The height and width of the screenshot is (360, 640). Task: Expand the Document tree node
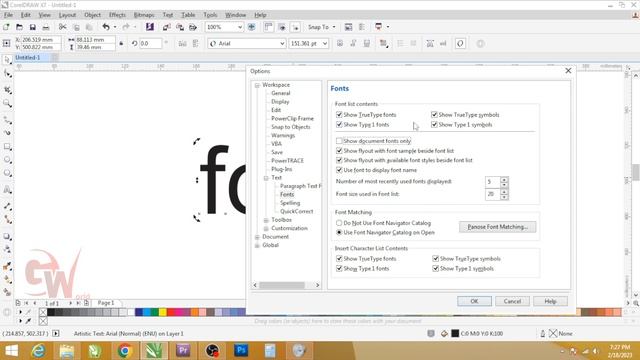257,237
